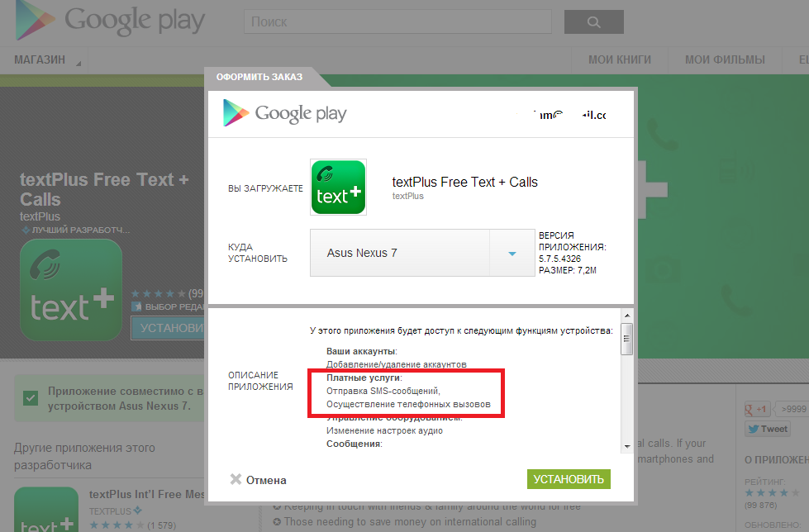Viewport: 809px width, 532px height.
Task: Click the textPlus developer name under the dialog title
Action: click(x=407, y=196)
